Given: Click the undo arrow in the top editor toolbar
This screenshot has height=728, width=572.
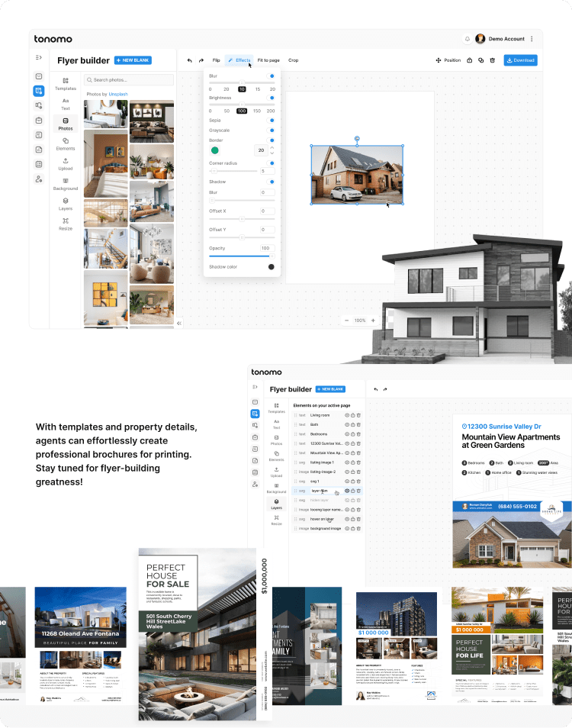Looking at the screenshot, I should [x=190, y=60].
